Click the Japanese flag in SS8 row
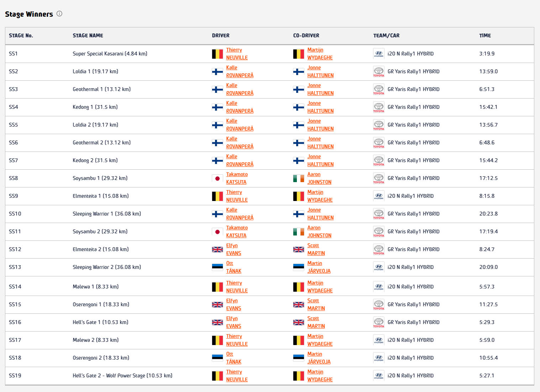 (x=217, y=178)
